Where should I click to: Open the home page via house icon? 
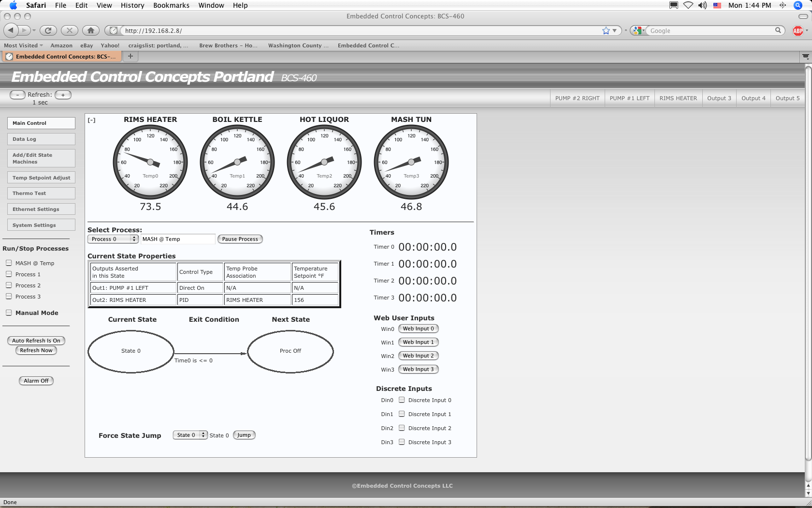pyautogui.click(x=91, y=30)
